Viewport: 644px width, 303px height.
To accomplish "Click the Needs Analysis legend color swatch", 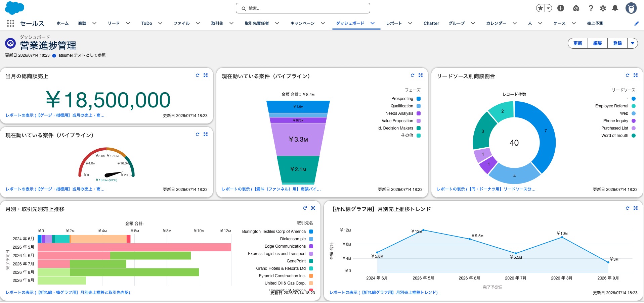I will [419, 113].
